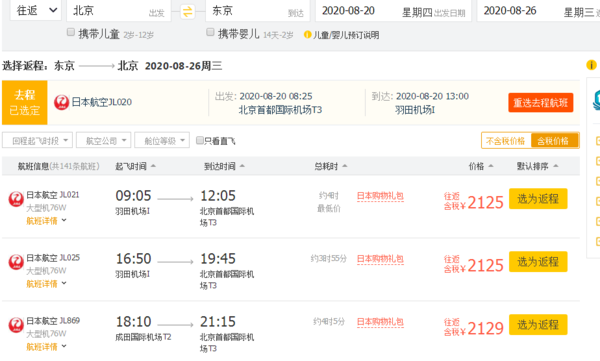Click departure time 09:05
This screenshot has height=361, width=600.
pyautogui.click(x=133, y=196)
